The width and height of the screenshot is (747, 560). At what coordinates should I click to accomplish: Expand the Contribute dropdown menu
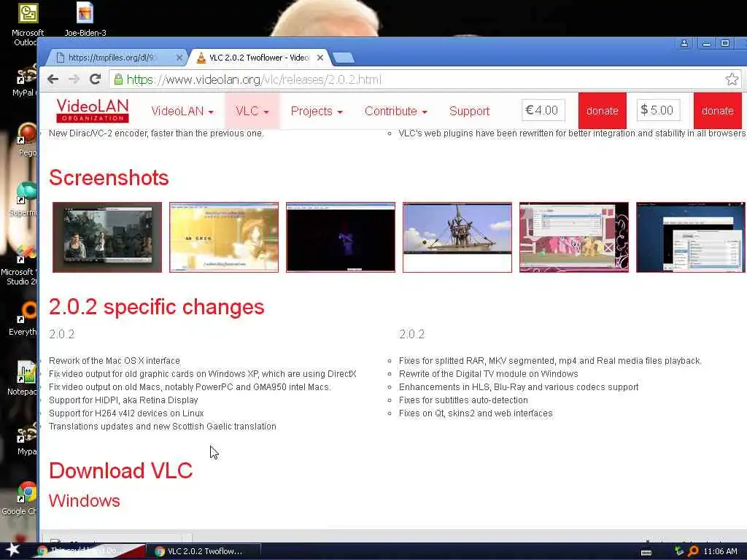(x=396, y=111)
